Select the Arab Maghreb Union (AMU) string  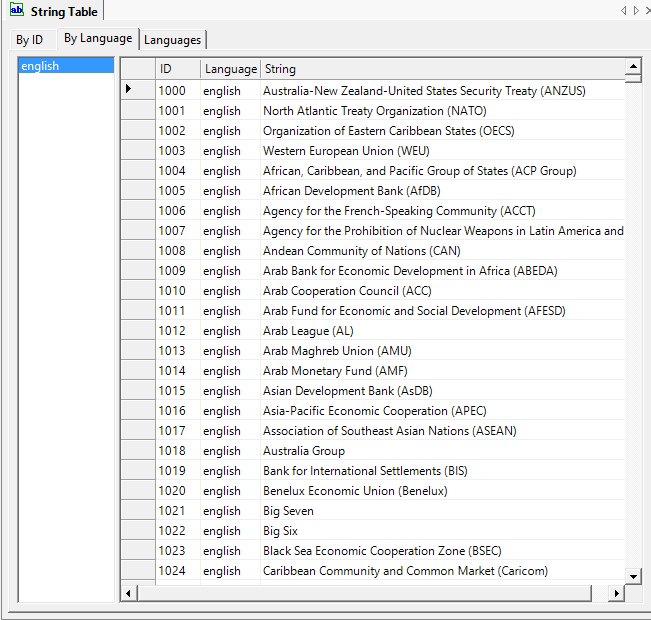click(443, 350)
